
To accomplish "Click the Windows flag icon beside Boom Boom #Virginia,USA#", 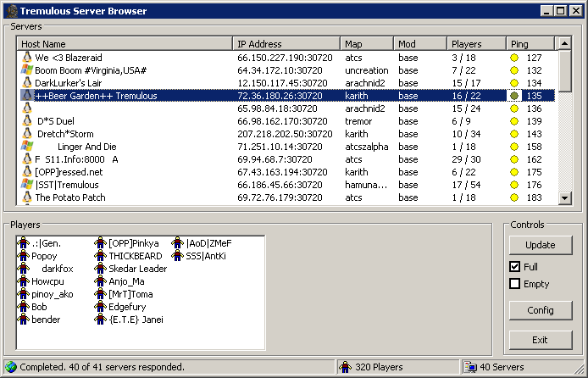I will [26, 69].
